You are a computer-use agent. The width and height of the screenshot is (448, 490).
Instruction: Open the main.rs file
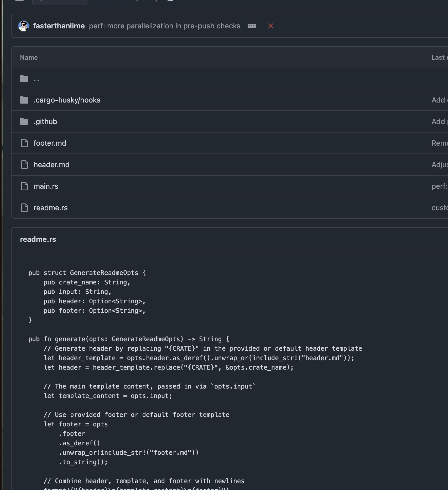(46, 186)
